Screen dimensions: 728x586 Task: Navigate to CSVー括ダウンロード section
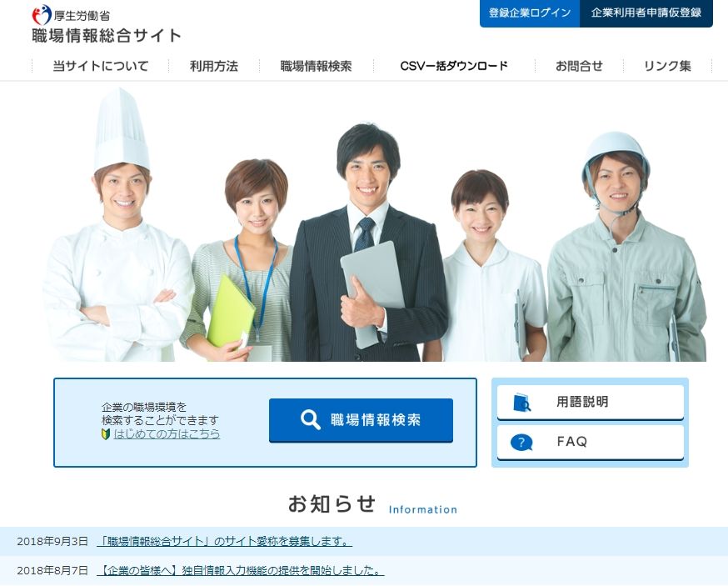coord(454,65)
